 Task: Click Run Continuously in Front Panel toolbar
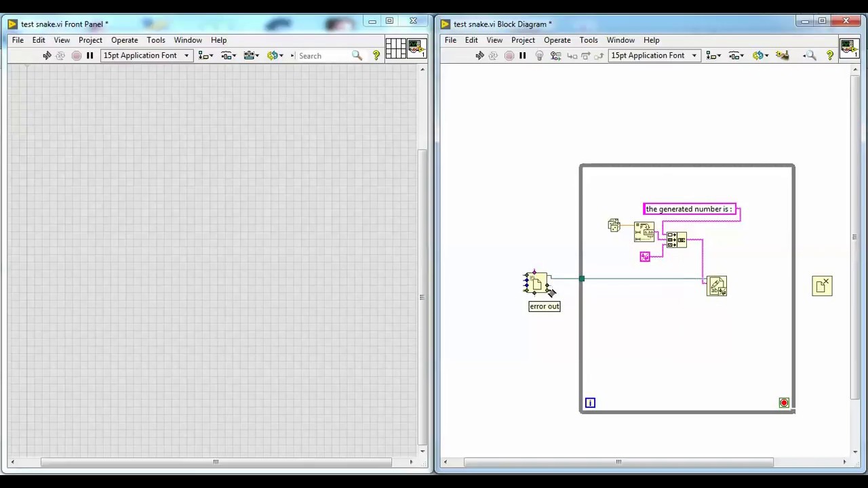point(60,56)
